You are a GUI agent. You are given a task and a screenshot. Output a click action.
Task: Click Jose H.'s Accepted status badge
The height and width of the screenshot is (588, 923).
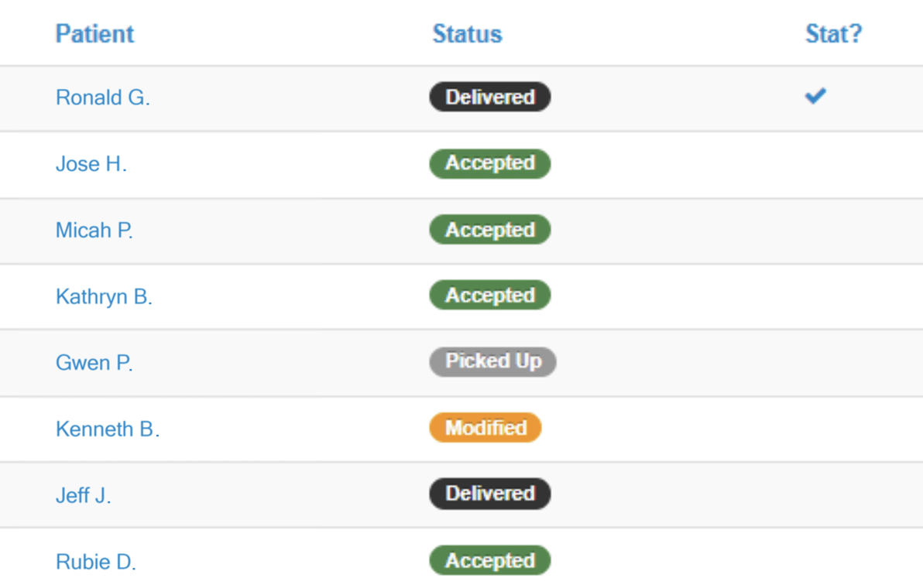click(489, 163)
